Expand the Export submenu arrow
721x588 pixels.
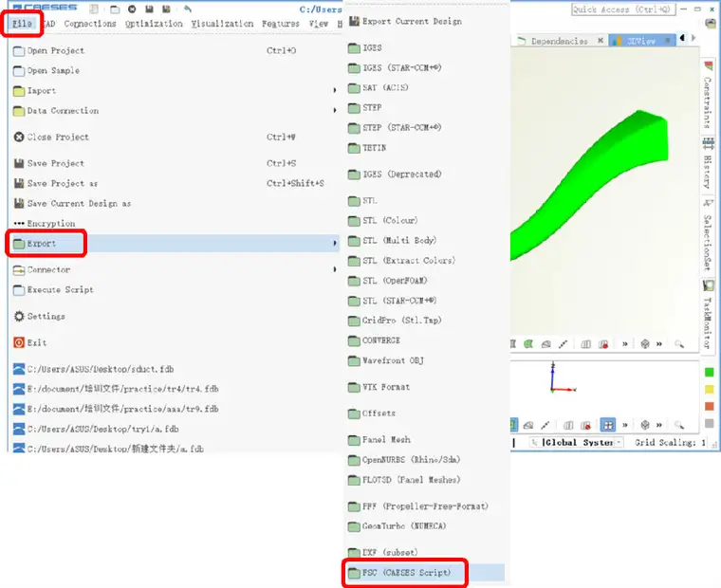(335, 243)
